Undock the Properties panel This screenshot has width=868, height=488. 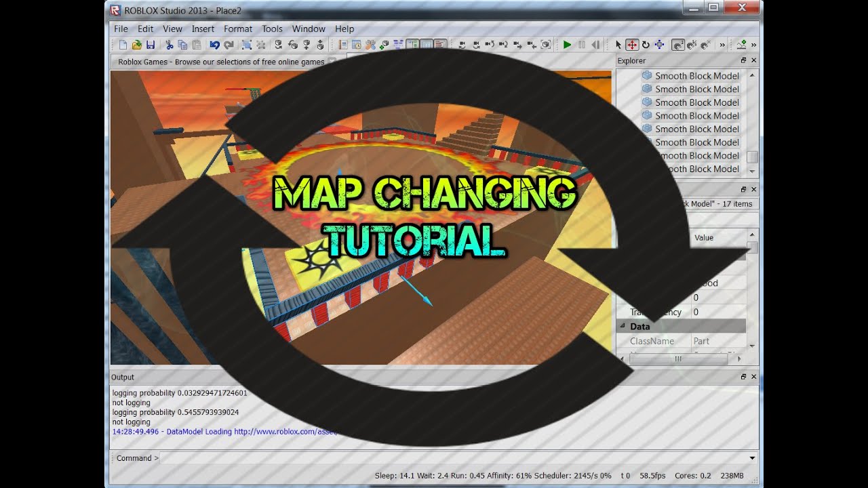coord(743,189)
